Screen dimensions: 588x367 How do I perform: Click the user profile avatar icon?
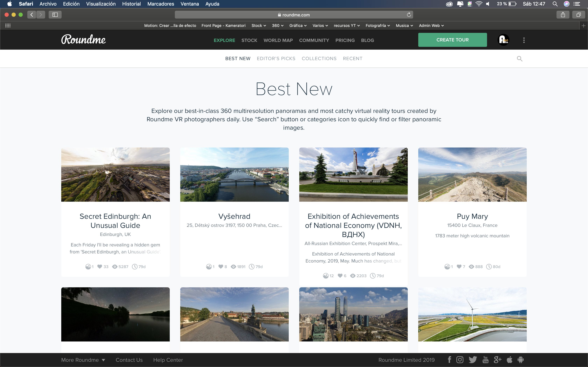click(503, 40)
